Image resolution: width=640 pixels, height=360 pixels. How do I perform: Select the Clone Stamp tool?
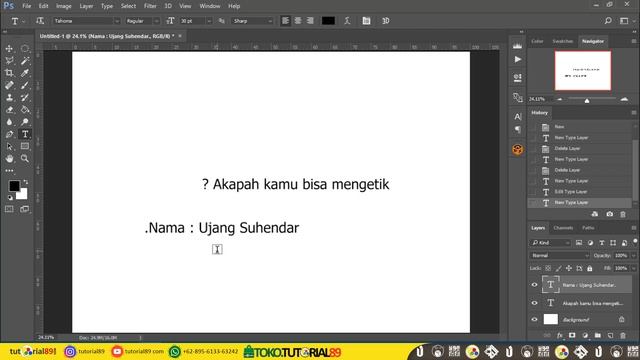pos(9,98)
